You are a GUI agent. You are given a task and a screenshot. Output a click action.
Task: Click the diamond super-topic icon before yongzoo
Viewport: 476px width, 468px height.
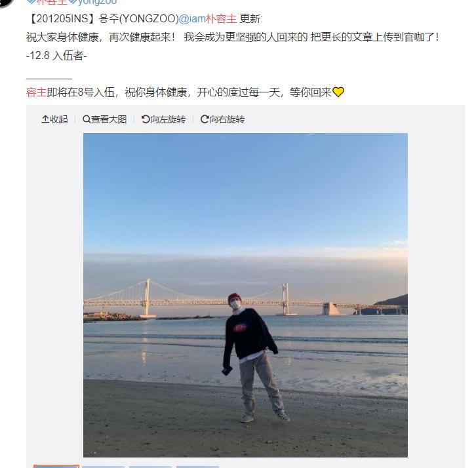click(73, 1)
